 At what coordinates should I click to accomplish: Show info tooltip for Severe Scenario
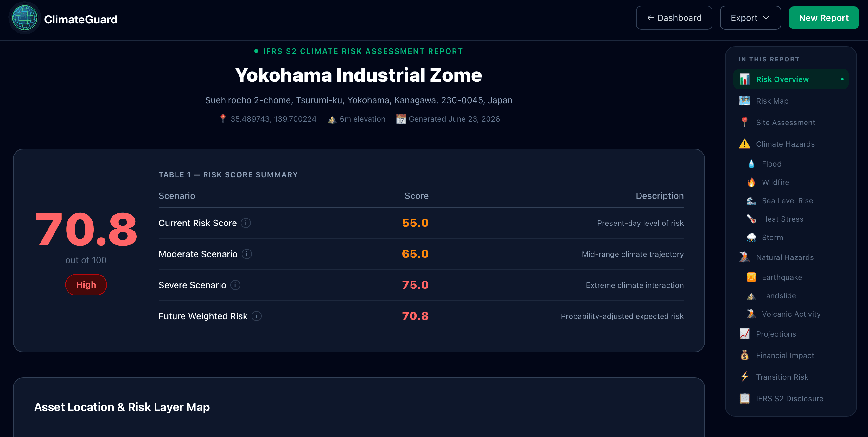[235, 285]
